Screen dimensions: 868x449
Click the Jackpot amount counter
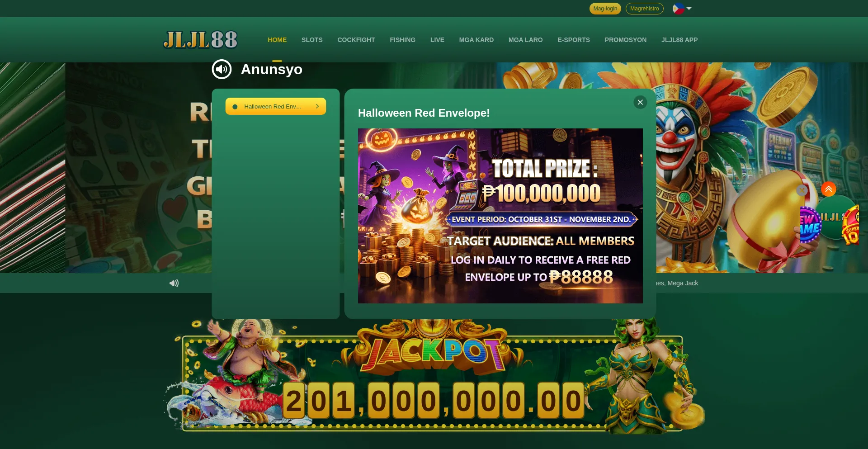tap(434, 400)
